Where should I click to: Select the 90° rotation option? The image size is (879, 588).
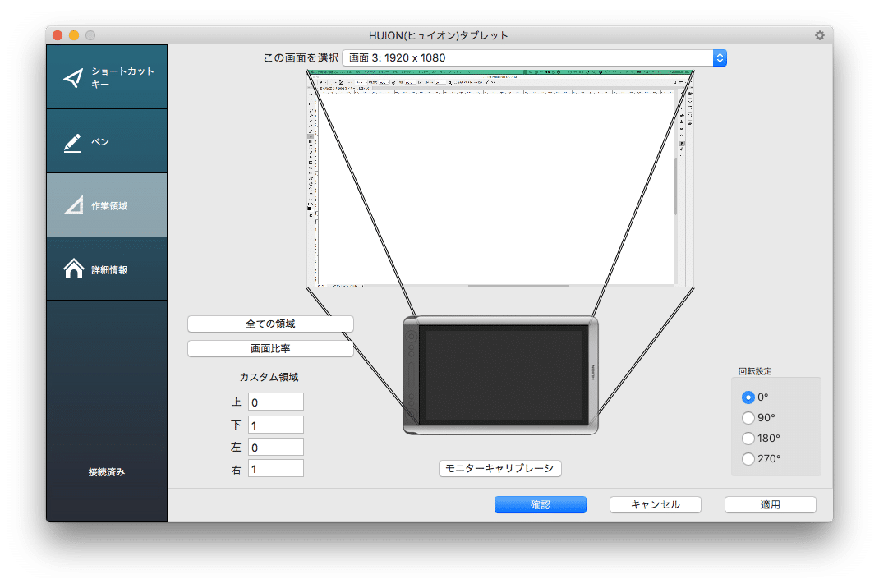[x=748, y=417]
